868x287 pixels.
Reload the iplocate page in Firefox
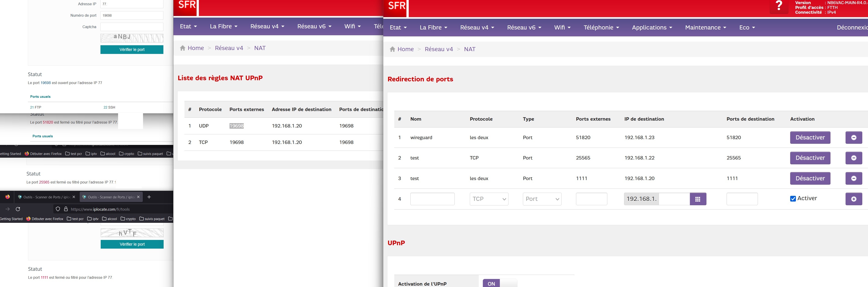click(x=18, y=209)
